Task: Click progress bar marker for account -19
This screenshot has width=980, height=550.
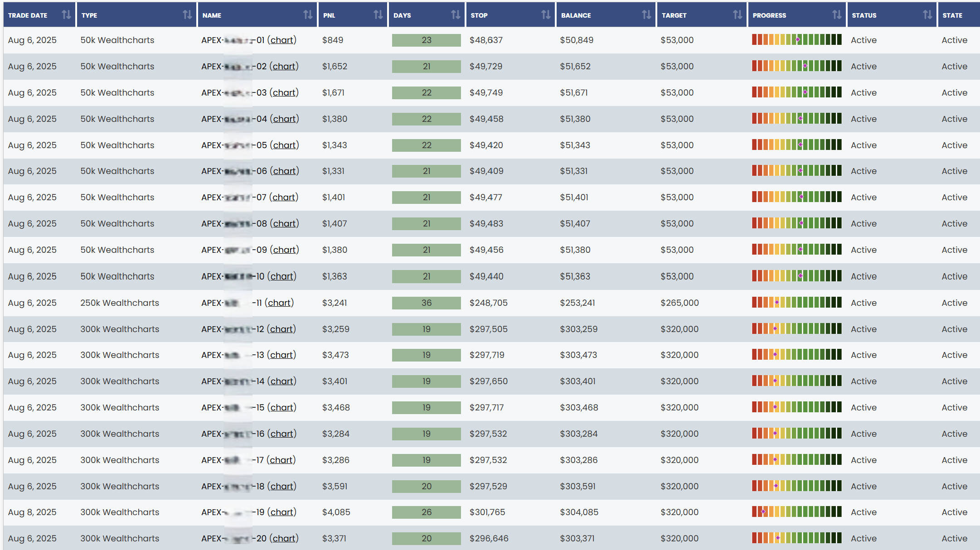Action: [x=763, y=512]
